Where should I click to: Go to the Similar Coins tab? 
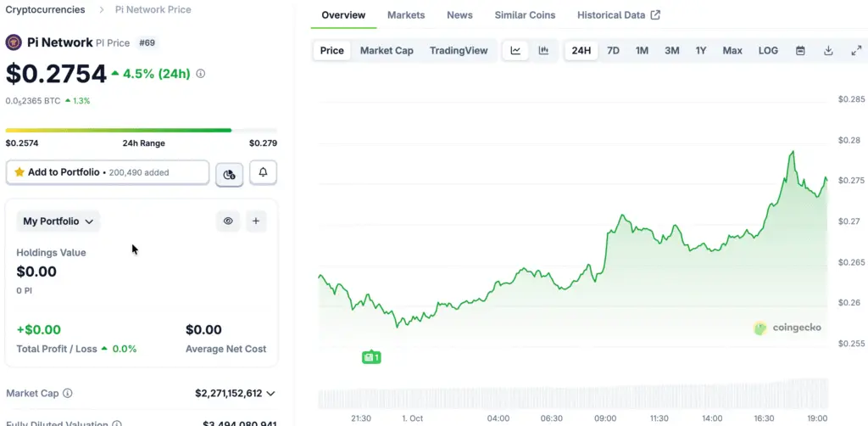(x=525, y=15)
